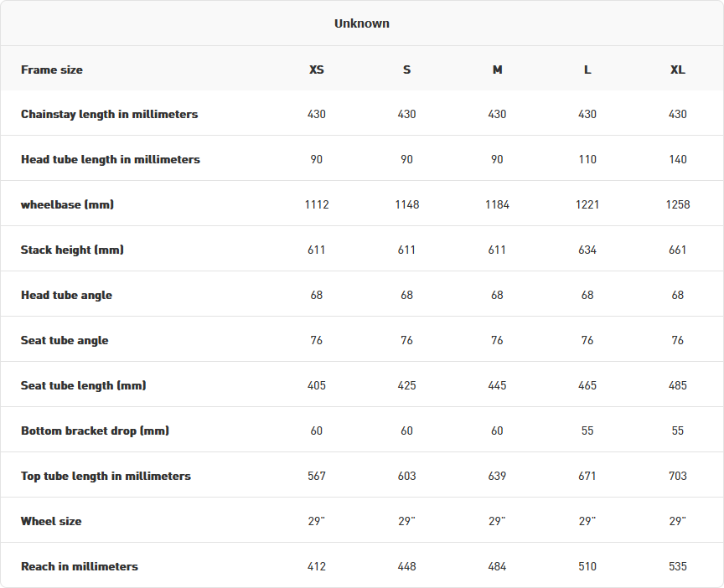Click the 'Head tube angle' row label

(x=66, y=295)
